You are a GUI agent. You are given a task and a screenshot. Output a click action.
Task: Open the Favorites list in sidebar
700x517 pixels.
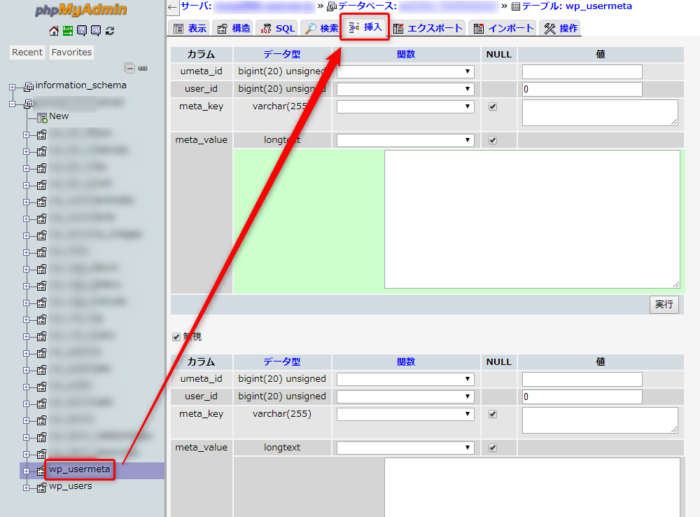(71, 52)
